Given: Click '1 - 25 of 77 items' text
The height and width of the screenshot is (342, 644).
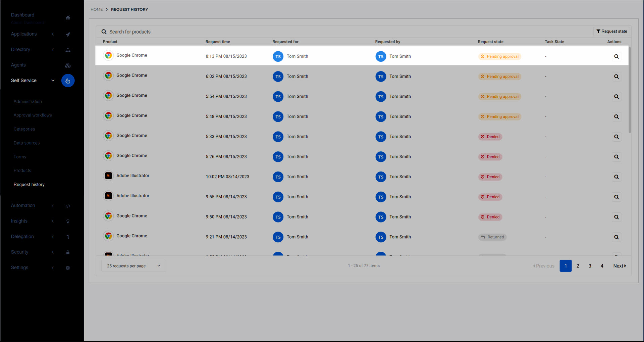Looking at the screenshot, I should coord(364,265).
